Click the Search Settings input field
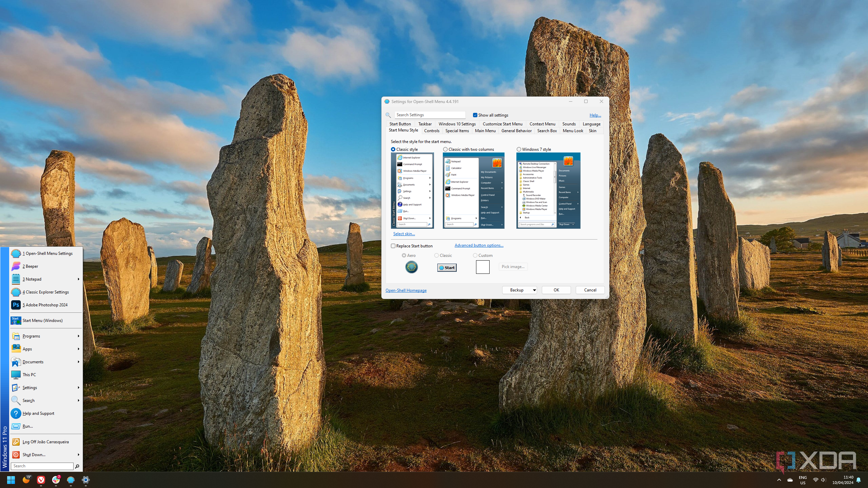Viewport: 868px width, 488px height. click(x=430, y=115)
